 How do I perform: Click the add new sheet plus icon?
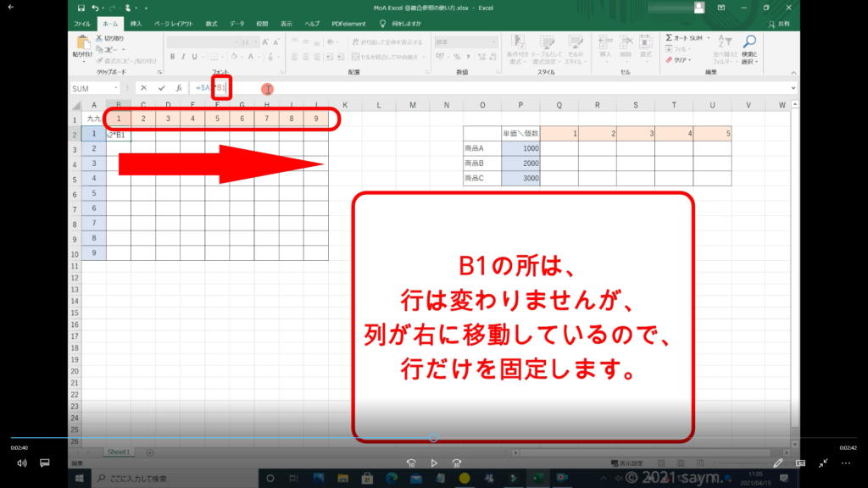[150, 452]
